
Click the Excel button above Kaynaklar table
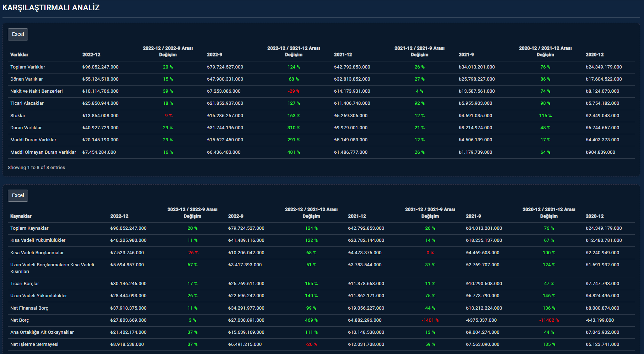point(18,196)
